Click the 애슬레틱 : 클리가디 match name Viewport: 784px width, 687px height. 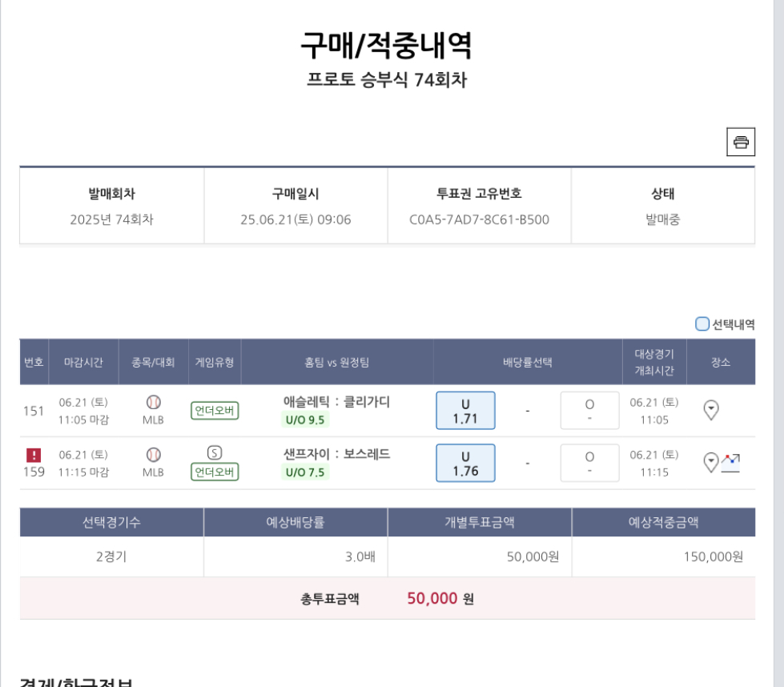pyautogui.click(x=336, y=401)
